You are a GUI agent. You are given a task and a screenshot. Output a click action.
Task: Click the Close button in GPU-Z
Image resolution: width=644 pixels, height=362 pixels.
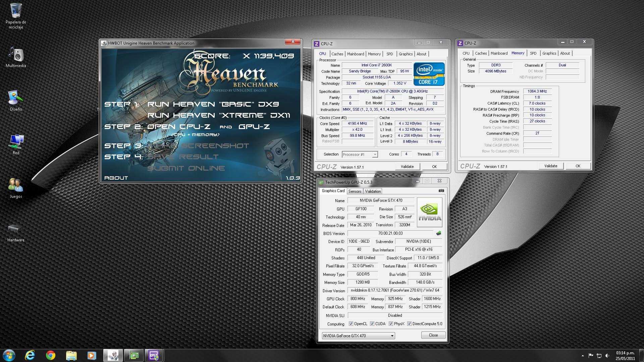click(433, 335)
